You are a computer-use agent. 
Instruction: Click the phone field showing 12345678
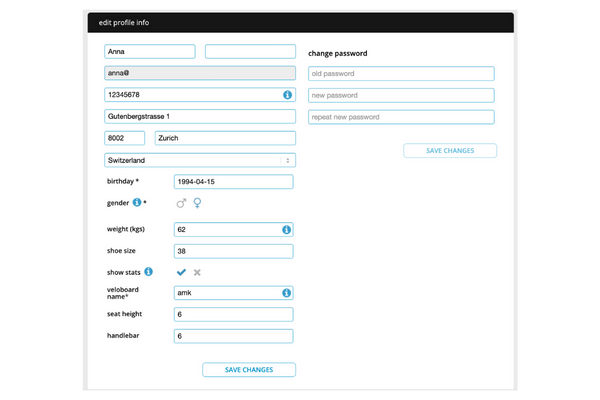pyautogui.click(x=200, y=95)
